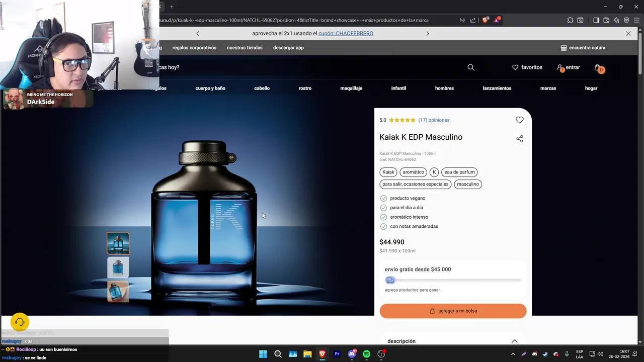Click the aromático tag chip

pyautogui.click(x=413, y=172)
